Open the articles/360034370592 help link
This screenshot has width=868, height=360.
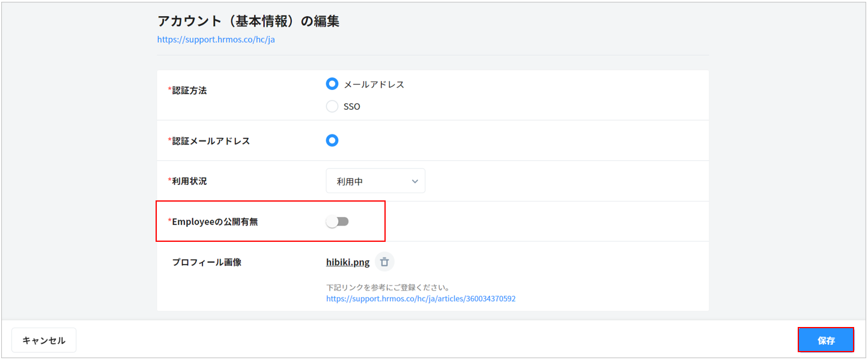(x=420, y=298)
